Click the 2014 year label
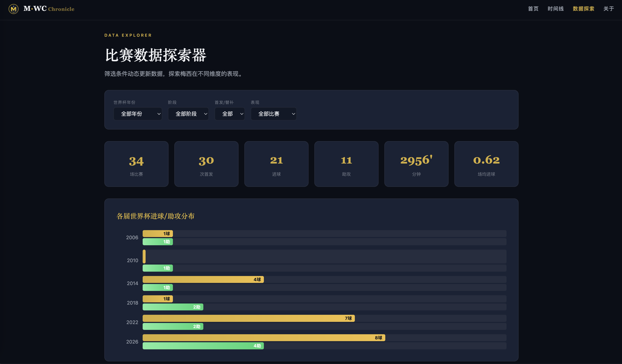Viewport: 622px width, 364px height. click(x=132, y=283)
